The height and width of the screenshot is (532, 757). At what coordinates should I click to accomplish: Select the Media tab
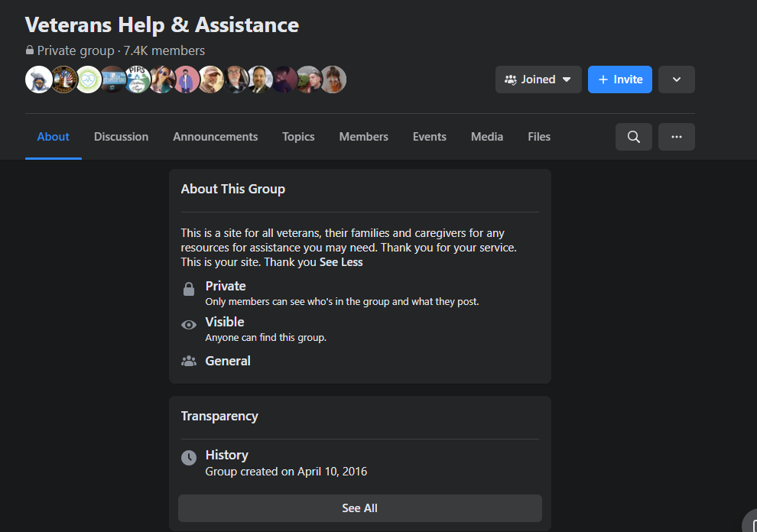tap(486, 137)
